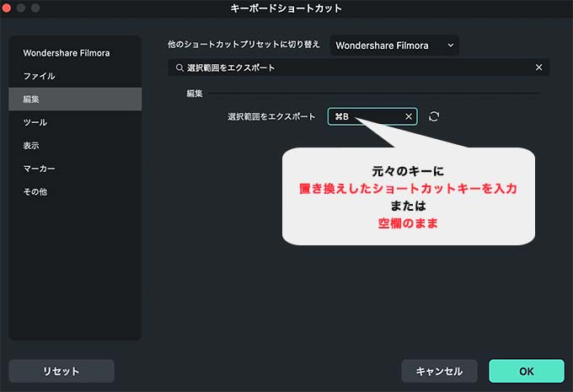Click the リセット button
The width and height of the screenshot is (573, 392).
pyautogui.click(x=62, y=371)
